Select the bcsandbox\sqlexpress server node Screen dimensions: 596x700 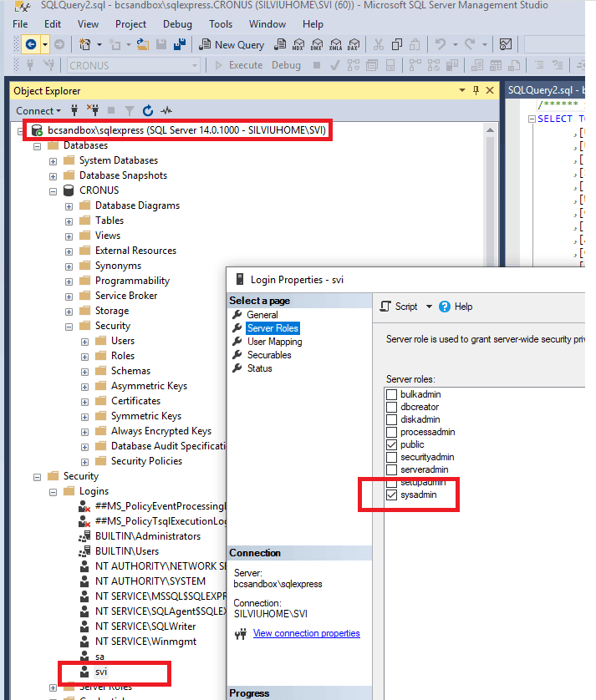[186, 130]
